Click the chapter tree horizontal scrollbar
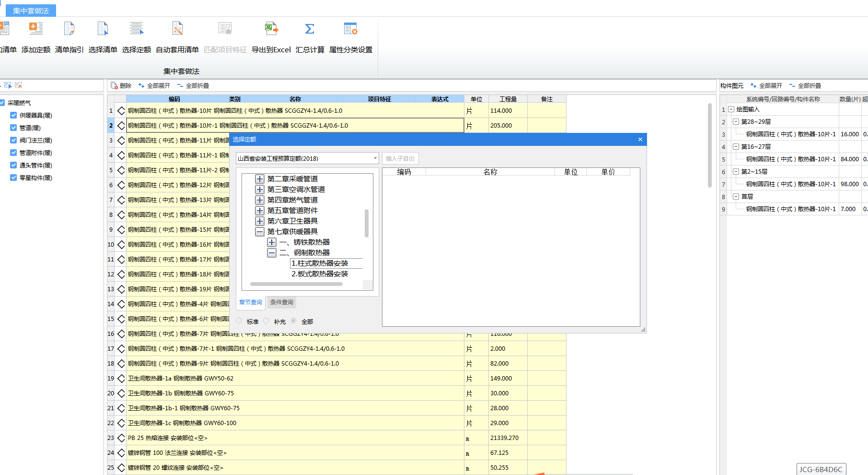Screen dimensions: 868x475 click(x=296, y=284)
